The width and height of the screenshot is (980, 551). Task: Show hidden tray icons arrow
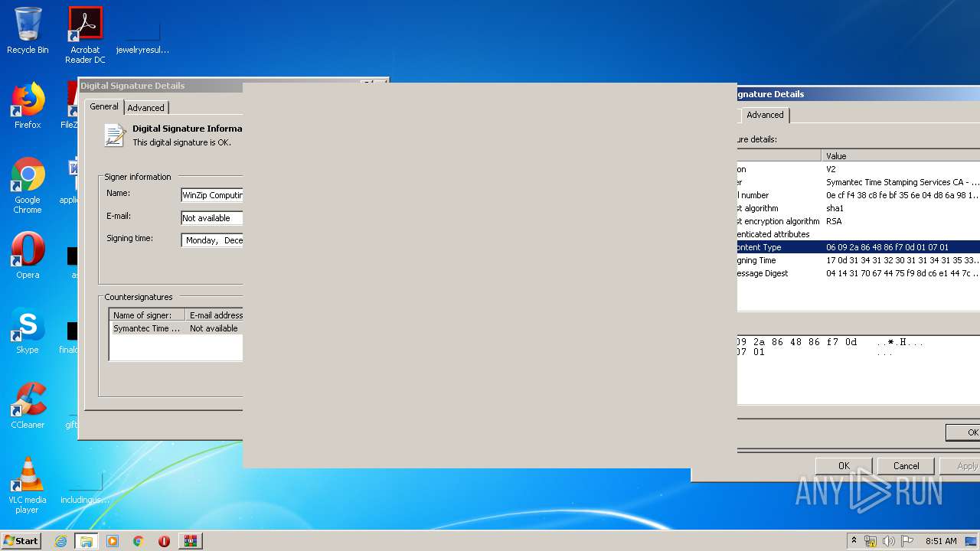(x=854, y=541)
